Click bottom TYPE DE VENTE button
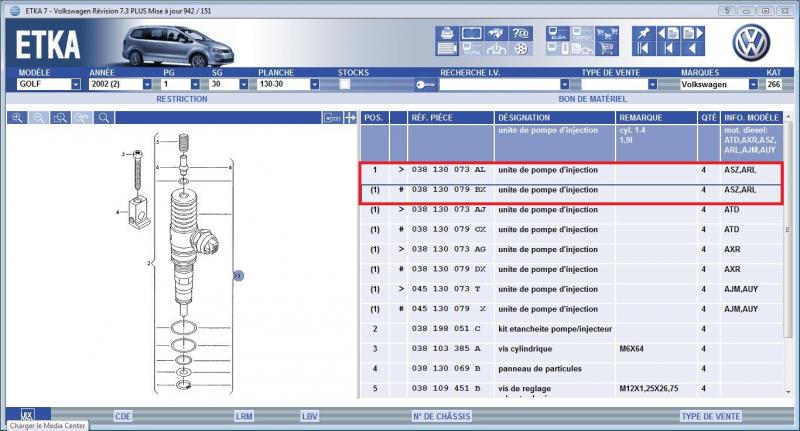800x431 pixels. coord(711,416)
